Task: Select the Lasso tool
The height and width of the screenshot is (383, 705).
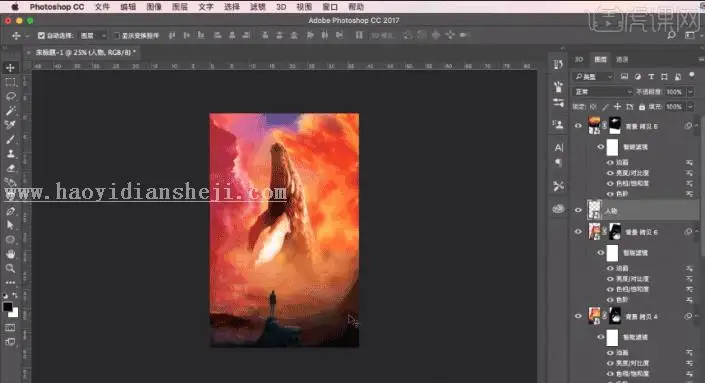Action: coord(10,97)
